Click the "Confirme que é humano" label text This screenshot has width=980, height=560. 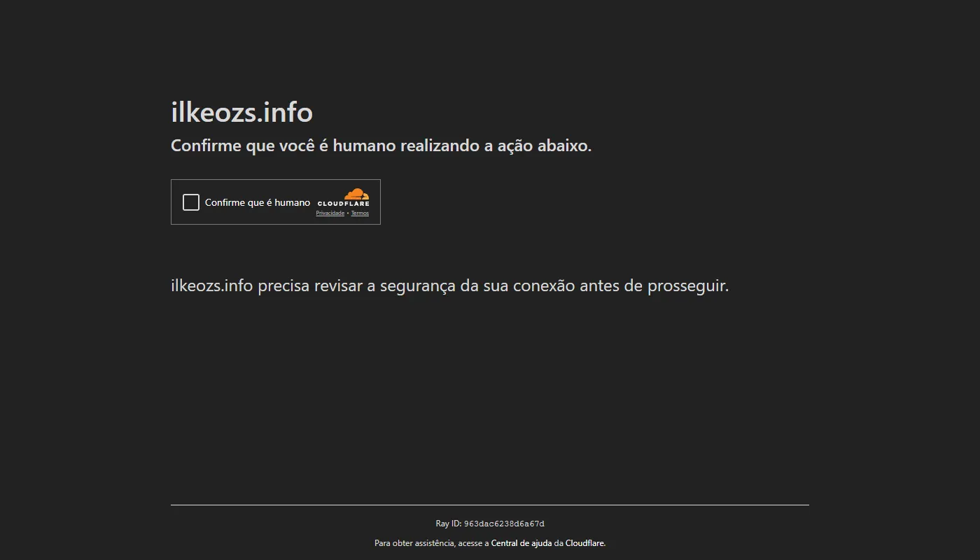[x=258, y=202]
